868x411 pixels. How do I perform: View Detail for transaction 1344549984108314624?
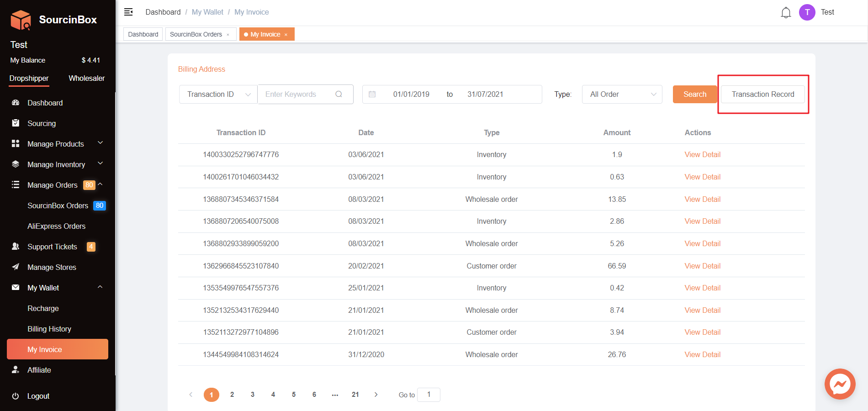click(702, 354)
